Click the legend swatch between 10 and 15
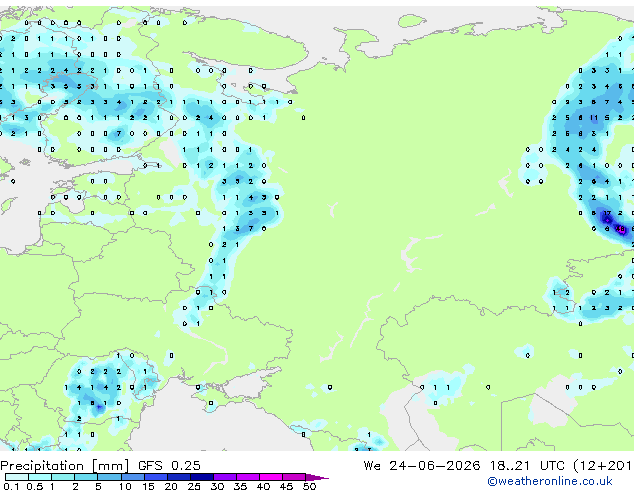Screen dimensions: 634x490 coord(132,477)
